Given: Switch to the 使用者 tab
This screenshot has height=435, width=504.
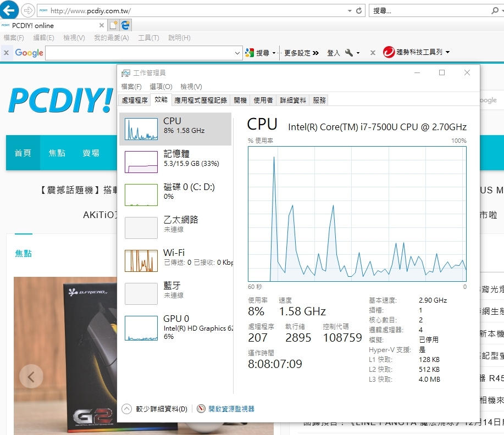Looking at the screenshot, I should pyautogui.click(x=263, y=100).
